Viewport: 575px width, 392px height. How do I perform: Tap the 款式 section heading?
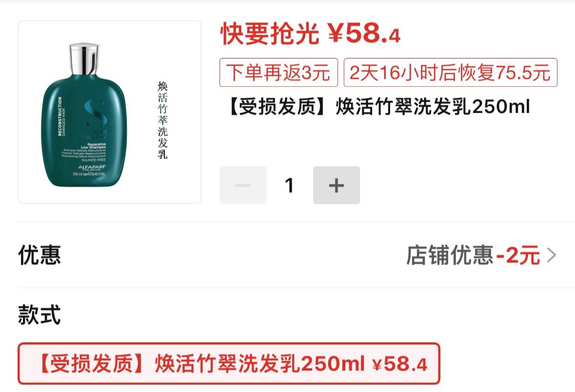click(39, 314)
